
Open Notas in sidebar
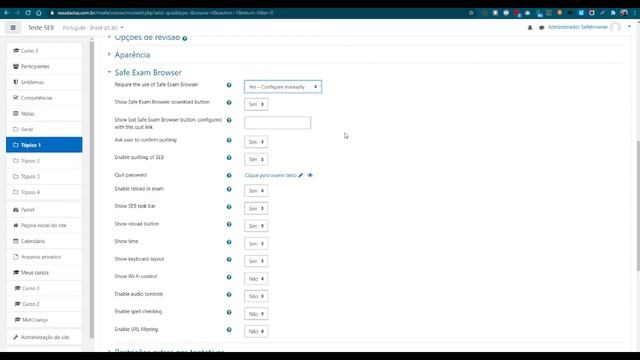click(44, 113)
